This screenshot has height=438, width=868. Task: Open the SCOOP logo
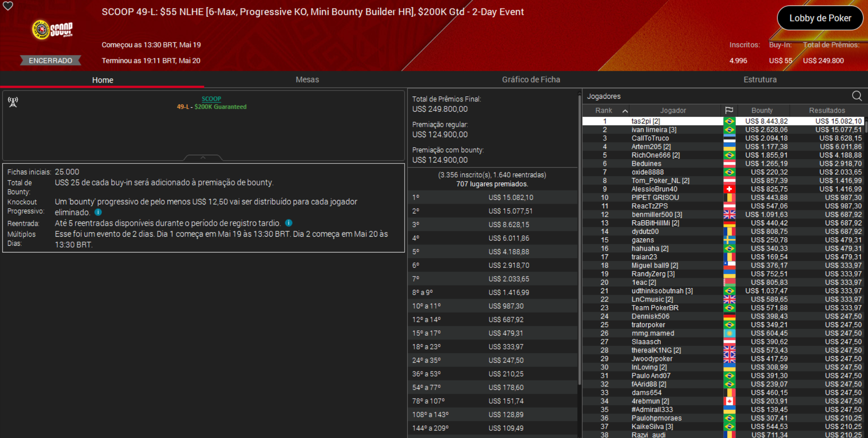52,29
